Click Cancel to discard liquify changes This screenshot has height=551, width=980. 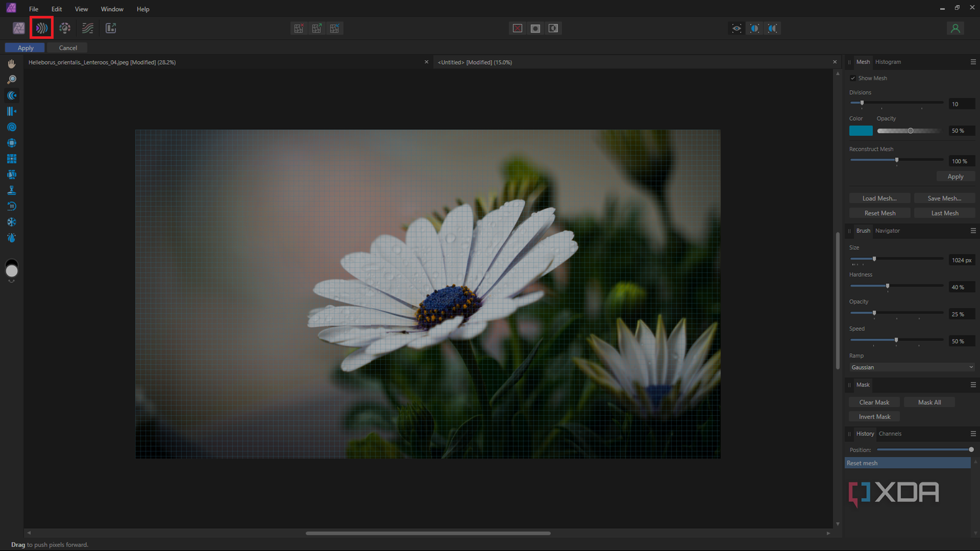(x=68, y=48)
